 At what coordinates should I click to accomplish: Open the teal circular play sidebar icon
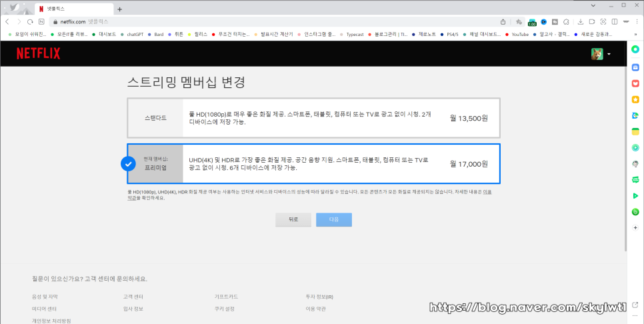click(x=635, y=147)
